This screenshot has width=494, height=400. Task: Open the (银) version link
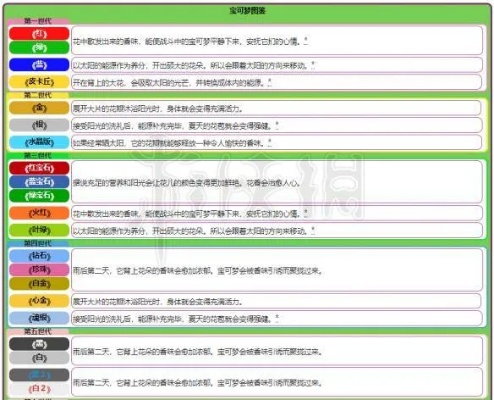[39, 125]
